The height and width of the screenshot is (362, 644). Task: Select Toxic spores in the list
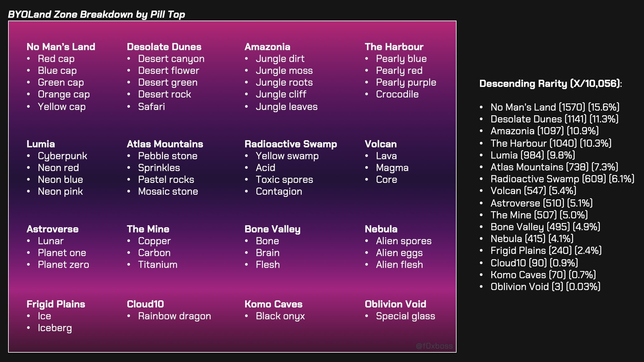(284, 180)
